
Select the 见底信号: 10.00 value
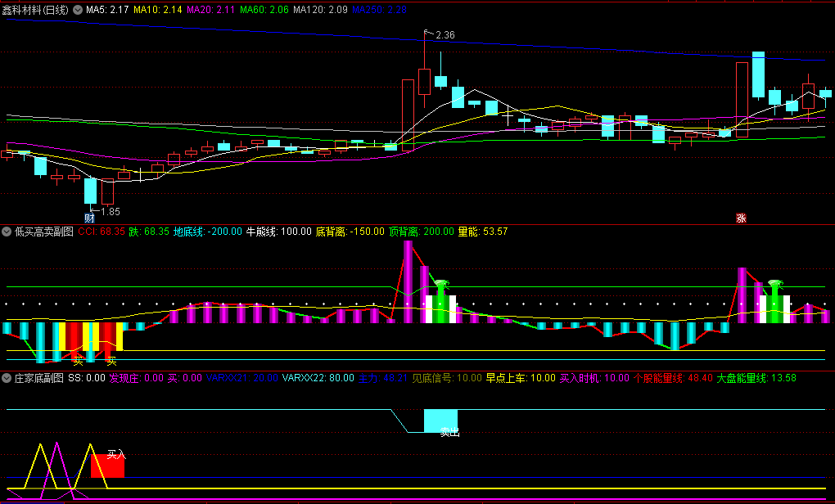(447, 378)
